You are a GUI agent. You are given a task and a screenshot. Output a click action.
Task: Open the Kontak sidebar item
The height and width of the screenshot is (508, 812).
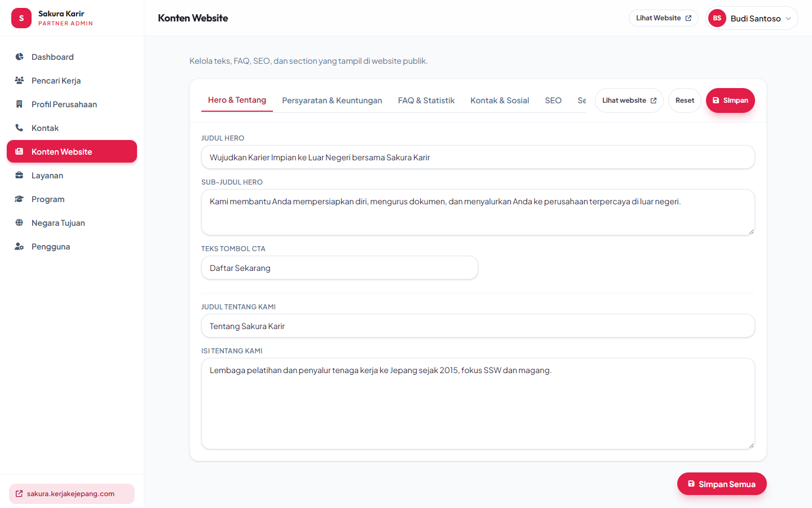[x=72, y=128]
